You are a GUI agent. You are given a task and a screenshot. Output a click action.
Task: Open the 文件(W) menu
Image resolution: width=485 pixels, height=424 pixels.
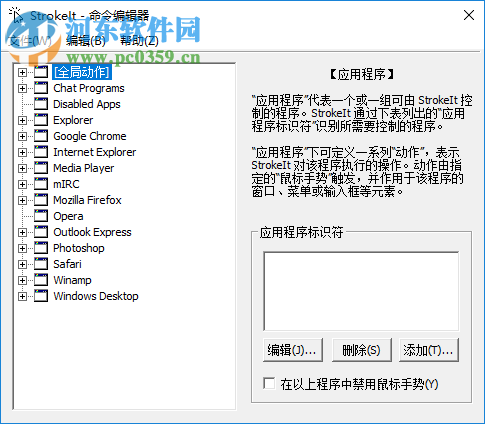[29, 41]
